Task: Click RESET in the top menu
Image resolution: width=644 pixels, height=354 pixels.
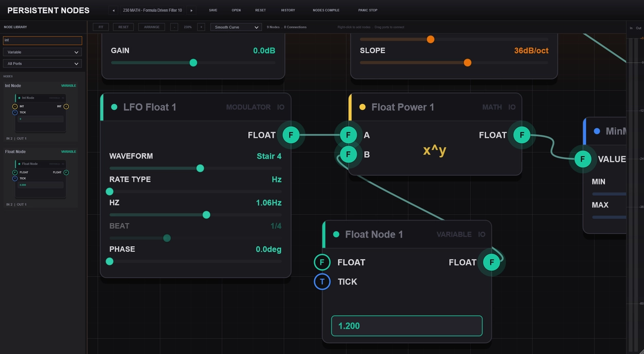Action: click(x=261, y=10)
